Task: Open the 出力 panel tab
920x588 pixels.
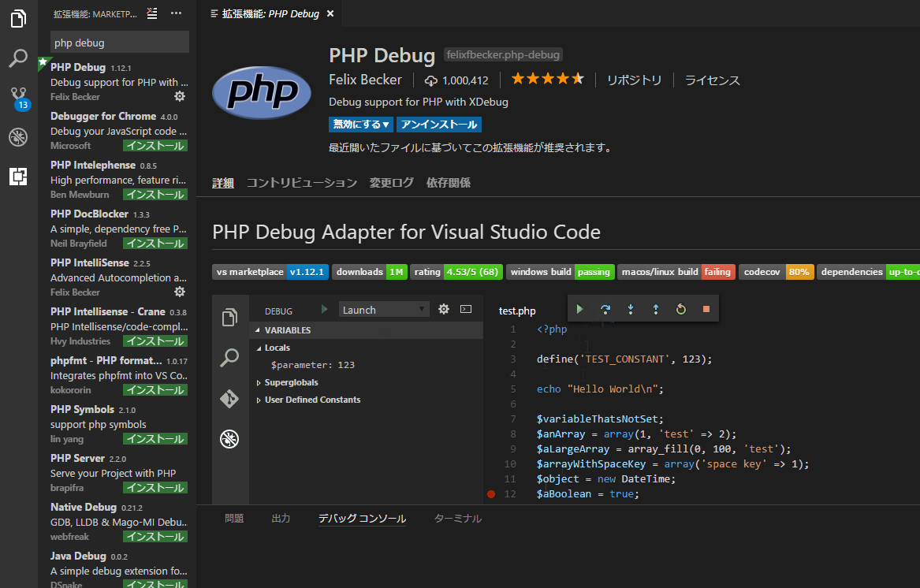Action: point(281,519)
